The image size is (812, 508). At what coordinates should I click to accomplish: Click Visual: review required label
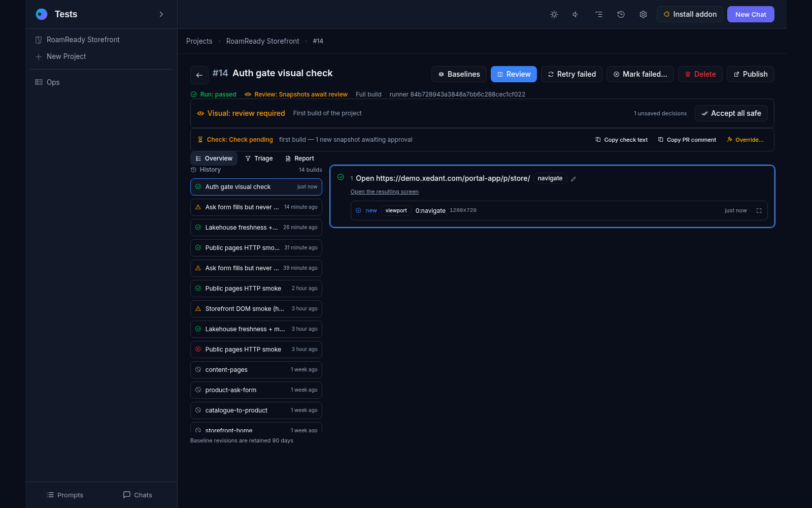(x=241, y=113)
